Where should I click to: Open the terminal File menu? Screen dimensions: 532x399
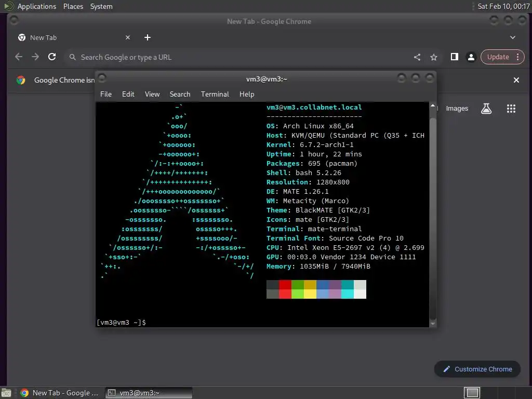(x=106, y=95)
